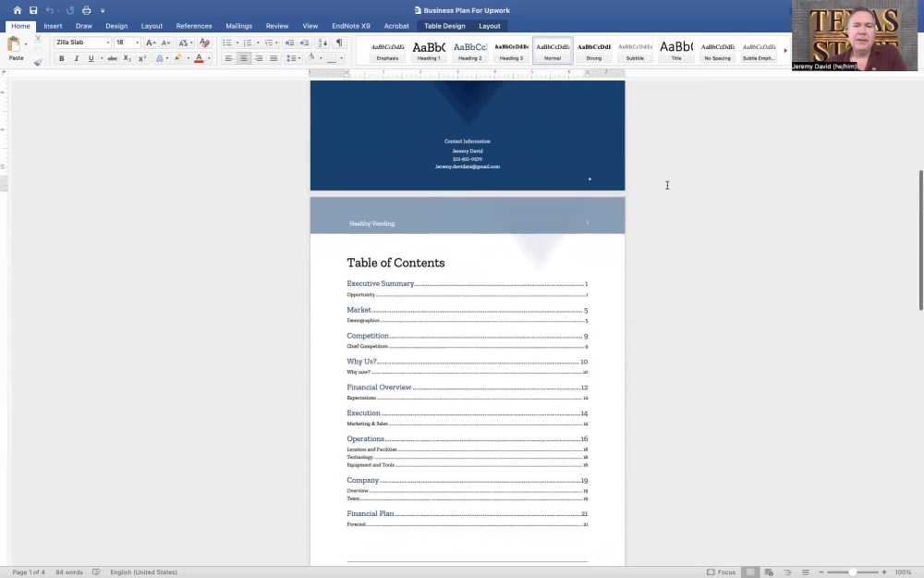Toggle Superscript formatting
This screenshot has height=578, width=924.
pyautogui.click(x=142, y=58)
